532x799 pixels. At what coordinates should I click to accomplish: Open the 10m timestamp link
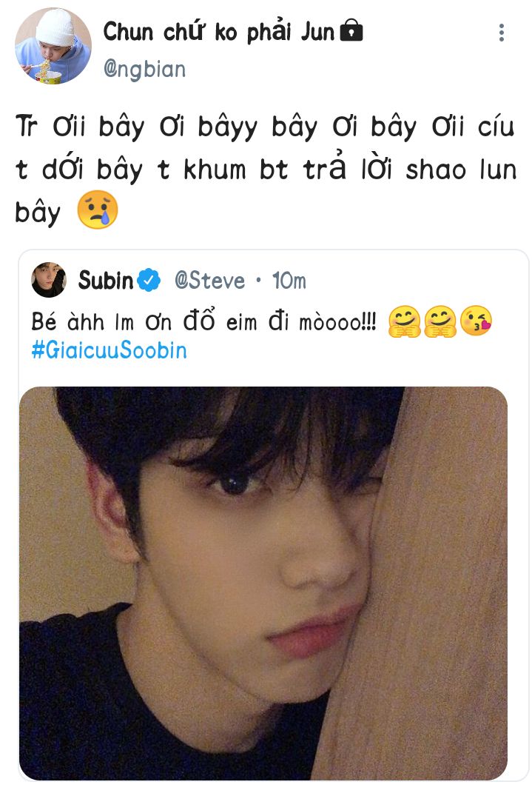pos(289,281)
